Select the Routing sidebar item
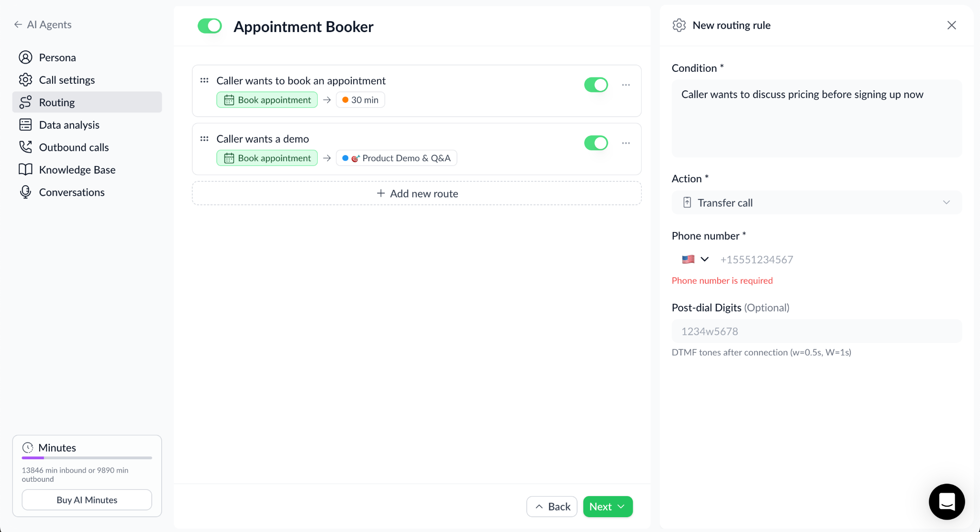The image size is (980, 532). coord(87,102)
